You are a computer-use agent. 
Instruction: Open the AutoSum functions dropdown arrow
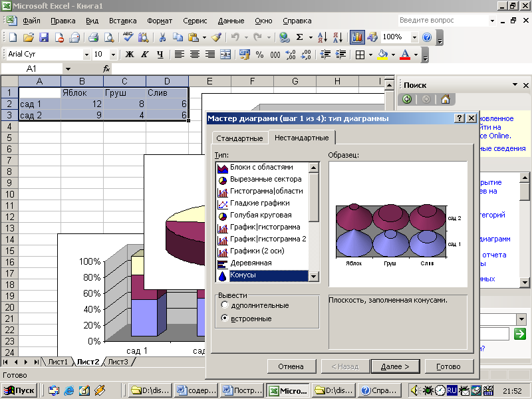point(311,37)
